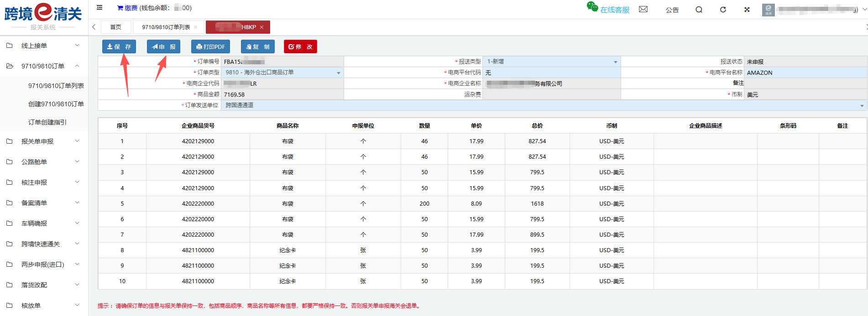Click the search magnifier icon

(699, 10)
